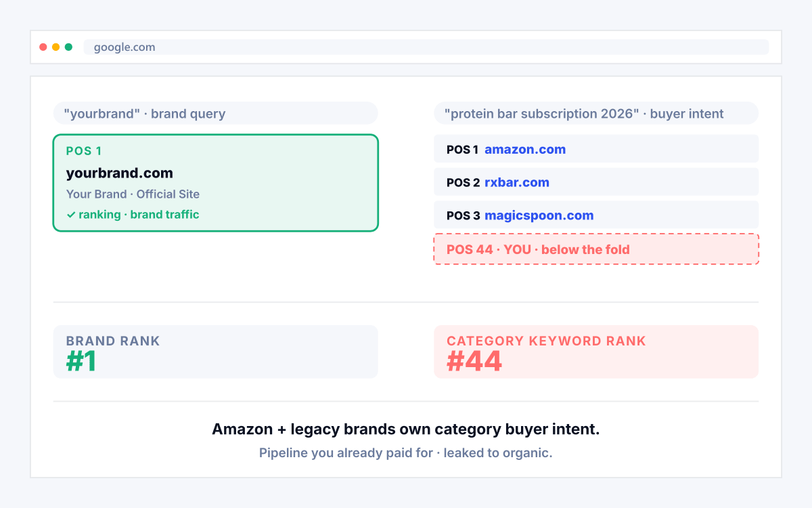812x508 pixels.
Task: Click the red window dot
Action: point(43,47)
